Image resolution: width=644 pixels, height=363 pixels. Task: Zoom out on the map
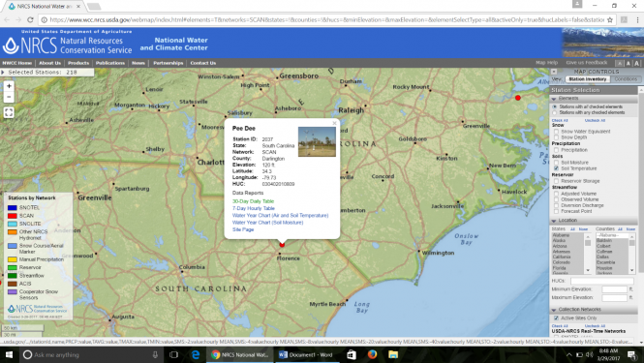click(9, 97)
